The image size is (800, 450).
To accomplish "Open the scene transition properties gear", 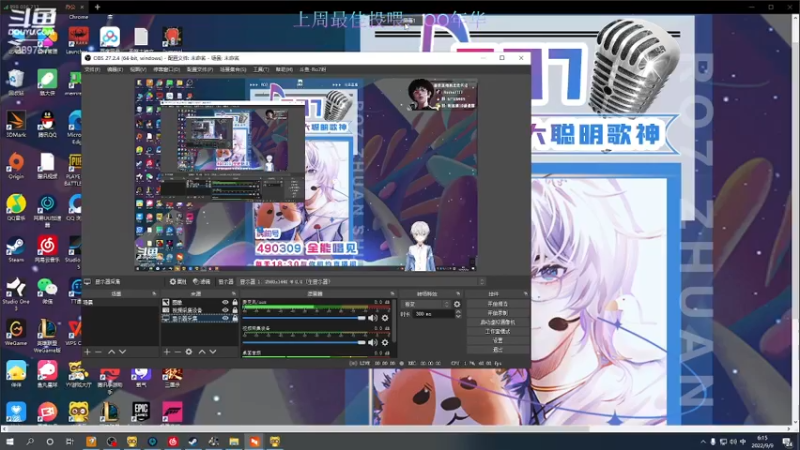I will 457,304.
